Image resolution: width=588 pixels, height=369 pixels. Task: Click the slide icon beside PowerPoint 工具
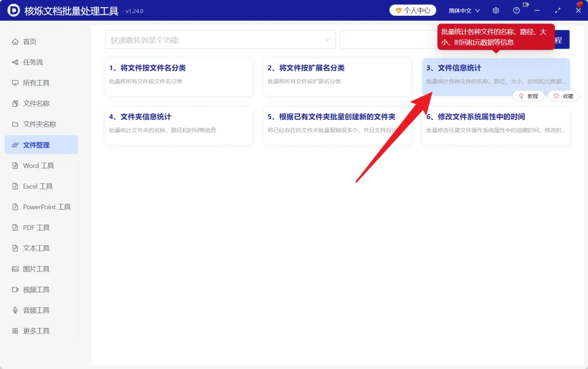click(x=15, y=207)
